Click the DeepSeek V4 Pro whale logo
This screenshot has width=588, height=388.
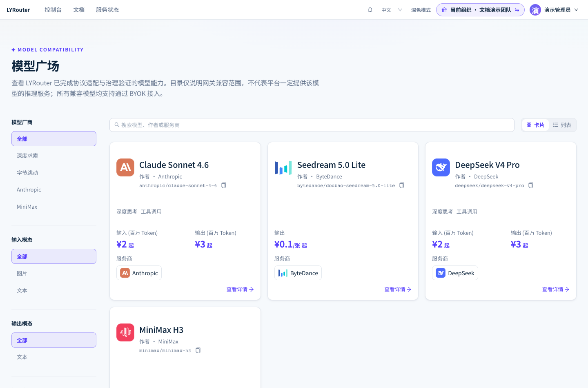tap(441, 167)
